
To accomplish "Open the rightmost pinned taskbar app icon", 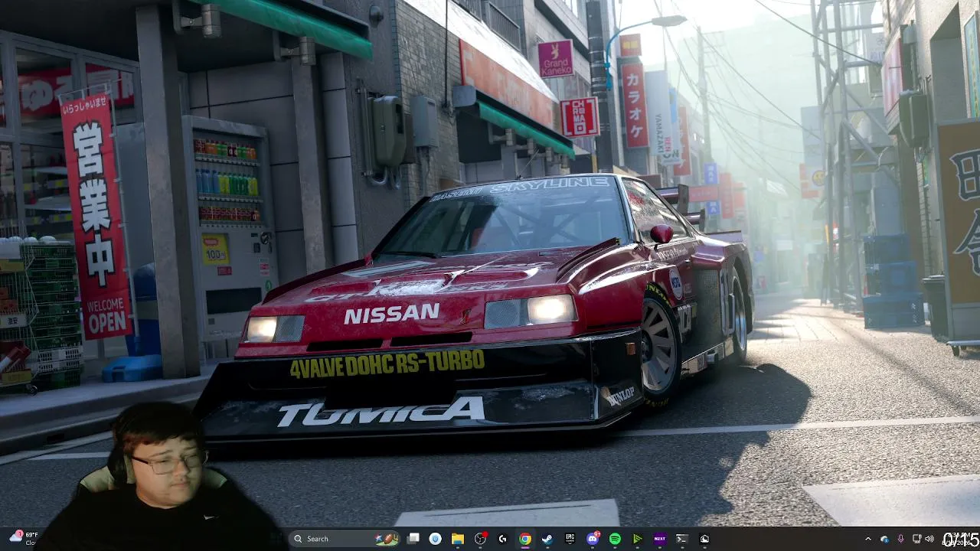I will (704, 539).
